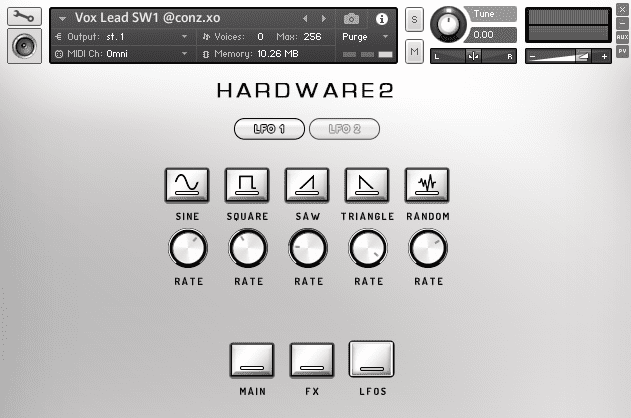The image size is (631, 418).
Task: Click the volume plus icon
Action: click(604, 57)
